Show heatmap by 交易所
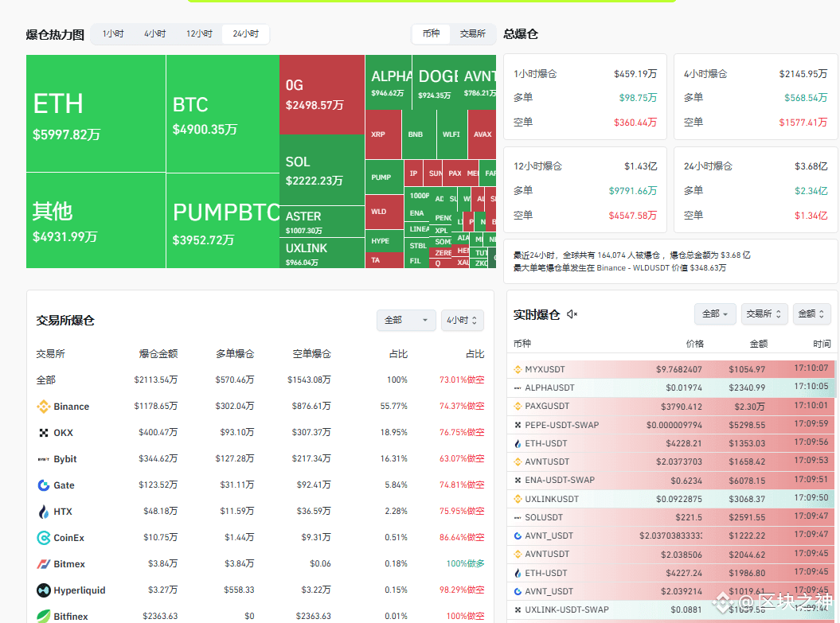 [x=472, y=33]
